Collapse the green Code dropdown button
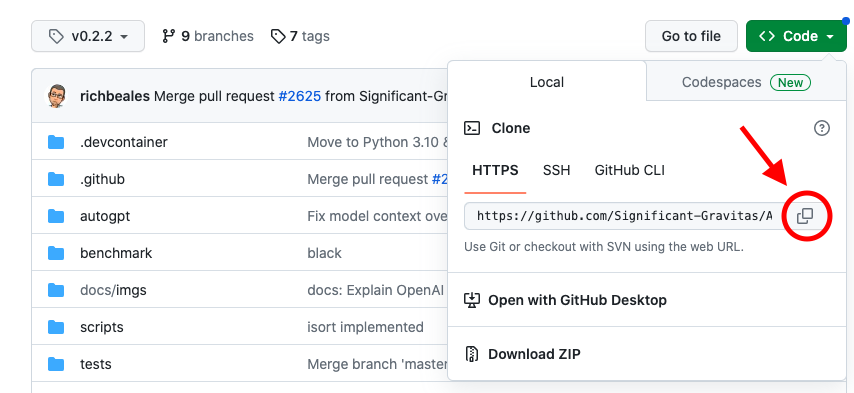Screen dimensions: 854x393 (x=796, y=36)
